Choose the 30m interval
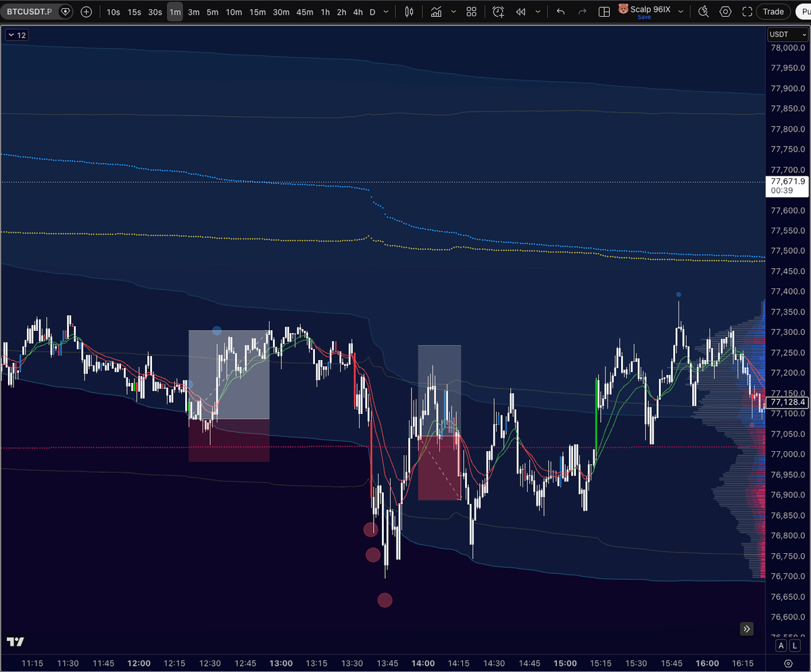811x672 pixels. coord(281,11)
